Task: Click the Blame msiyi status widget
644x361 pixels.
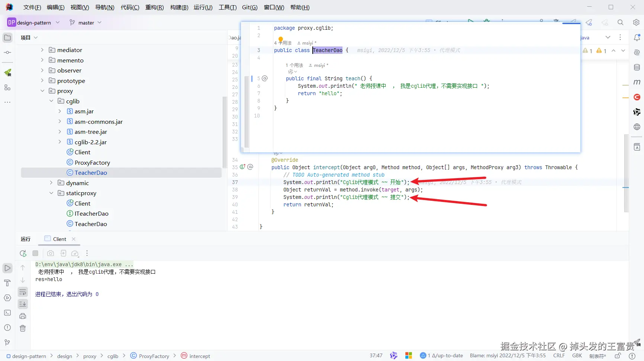Action: [x=508, y=356]
